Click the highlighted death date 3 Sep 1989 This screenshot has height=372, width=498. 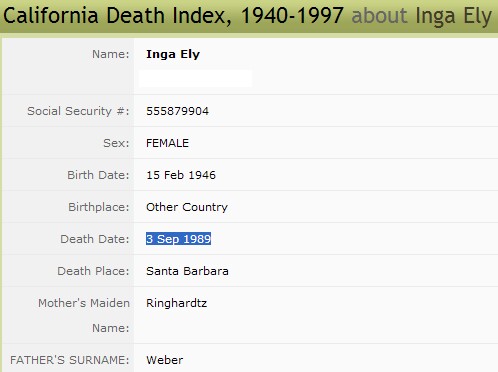(178, 239)
